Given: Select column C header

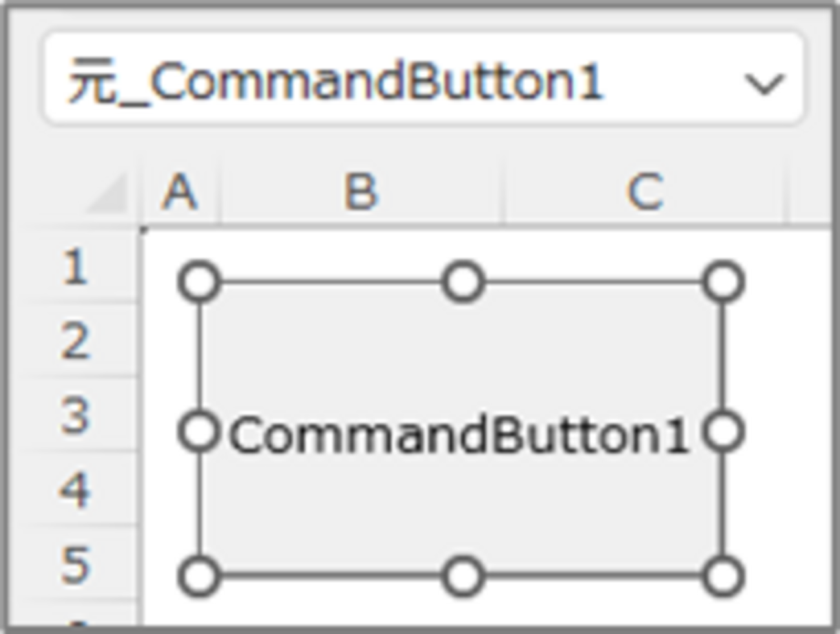Looking at the screenshot, I should 645,193.
